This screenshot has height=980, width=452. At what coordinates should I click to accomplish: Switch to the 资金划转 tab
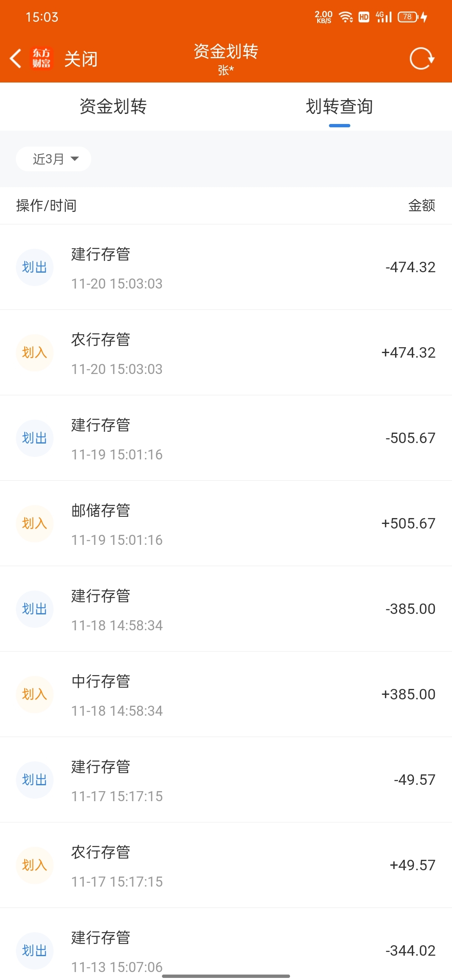click(113, 106)
